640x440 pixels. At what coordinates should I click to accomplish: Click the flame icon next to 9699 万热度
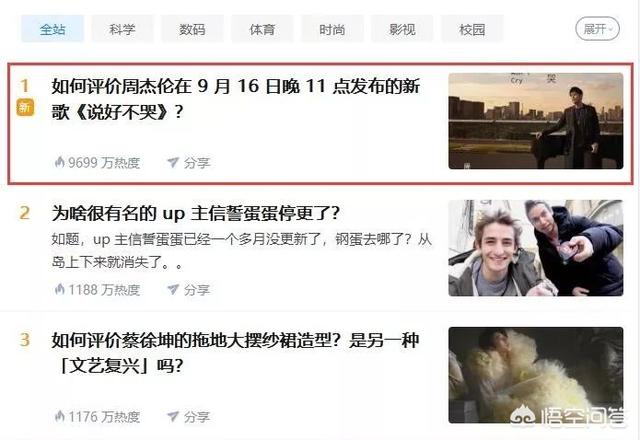(x=60, y=162)
